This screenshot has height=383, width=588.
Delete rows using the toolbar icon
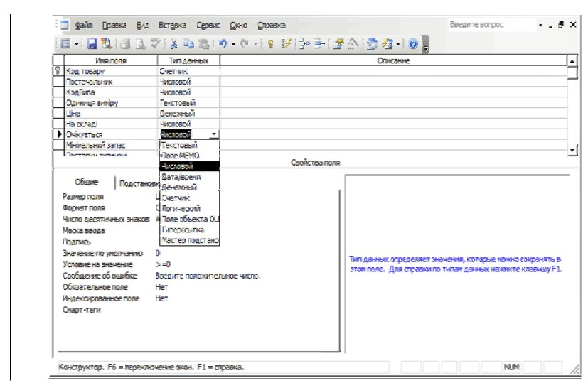(319, 44)
